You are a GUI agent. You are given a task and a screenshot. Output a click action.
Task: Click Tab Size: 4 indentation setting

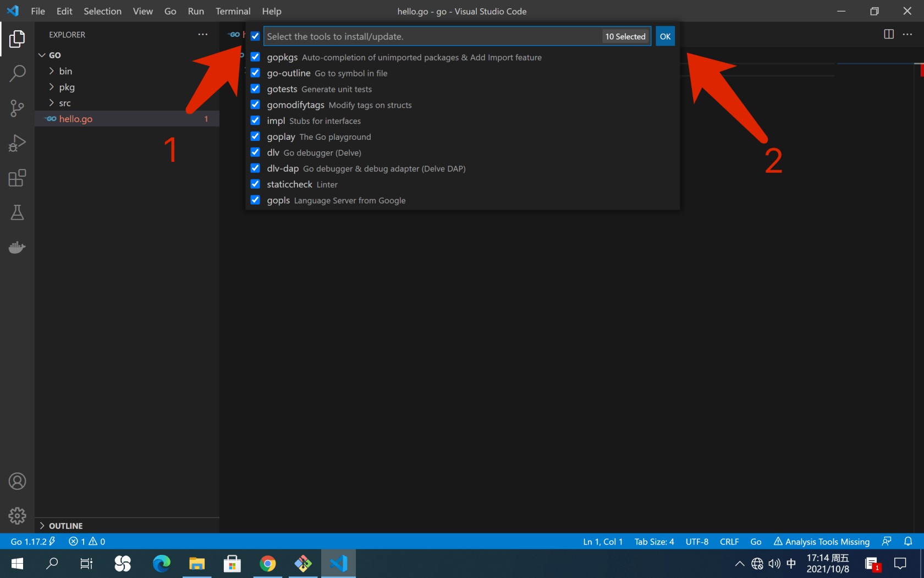[x=654, y=542]
